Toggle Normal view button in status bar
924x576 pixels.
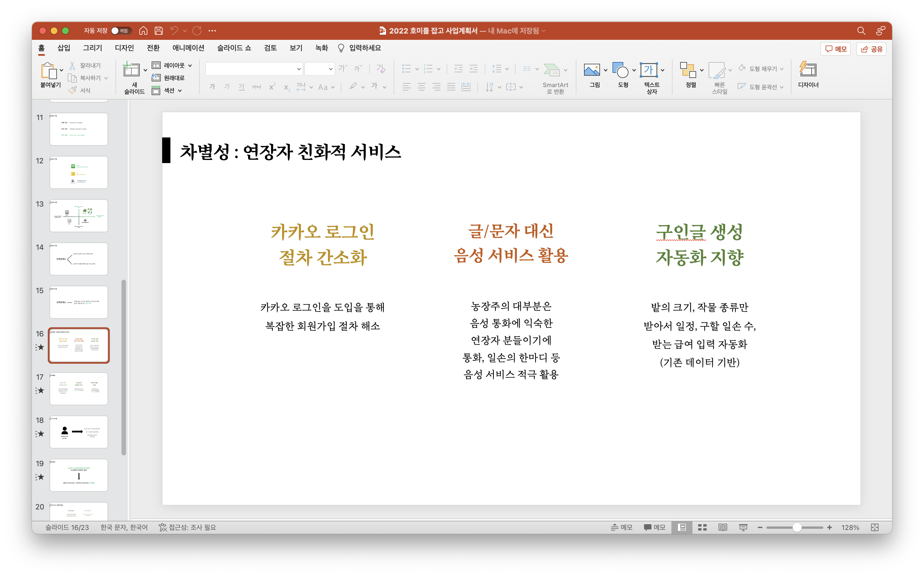[682, 527]
